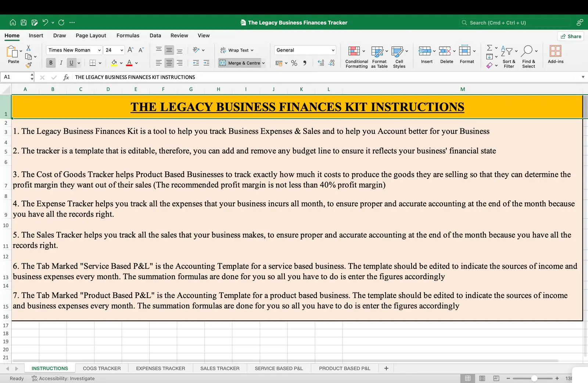Expand the Merge & Centre dropdown arrow

point(263,63)
